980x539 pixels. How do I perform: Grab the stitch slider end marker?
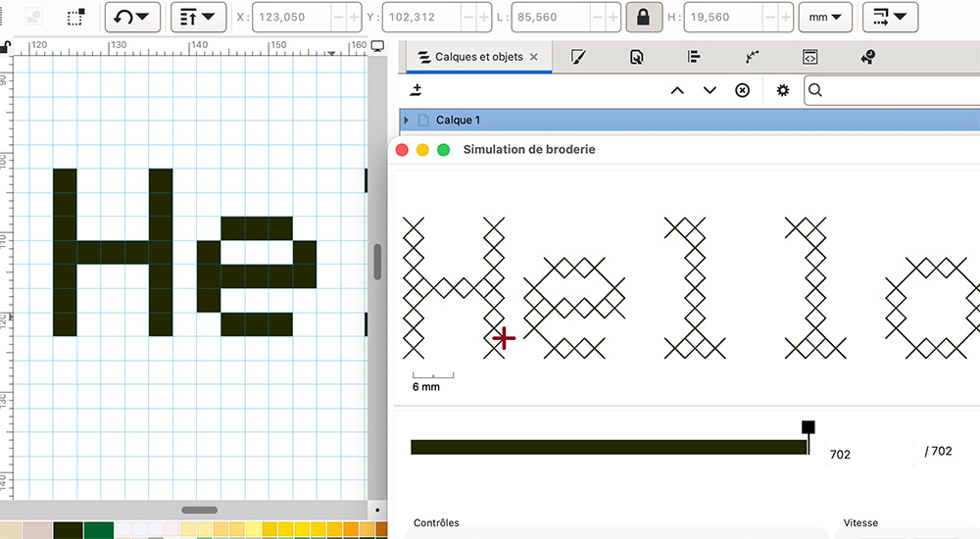coord(808,427)
